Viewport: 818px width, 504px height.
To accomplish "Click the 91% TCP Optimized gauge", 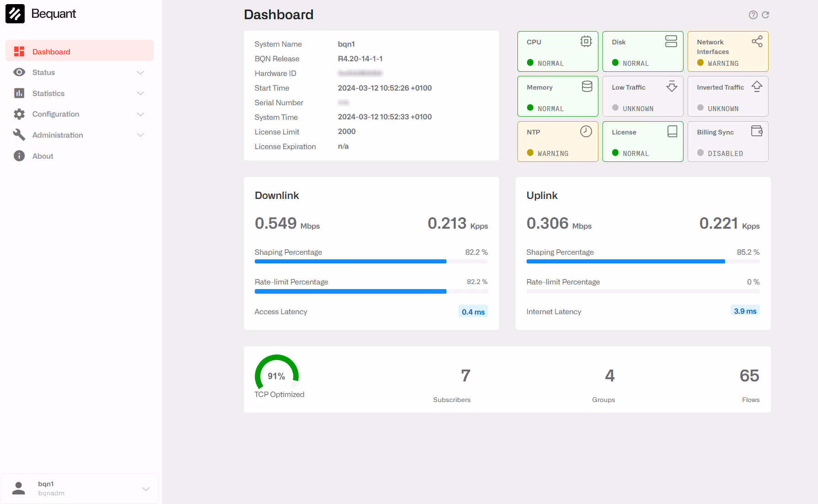I will pyautogui.click(x=277, y=373).
